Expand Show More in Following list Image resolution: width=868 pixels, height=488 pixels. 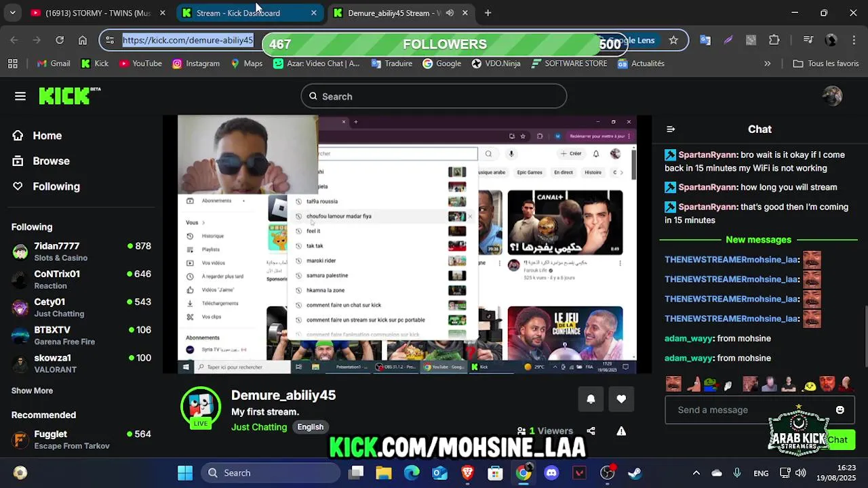(x=32, y=391)
